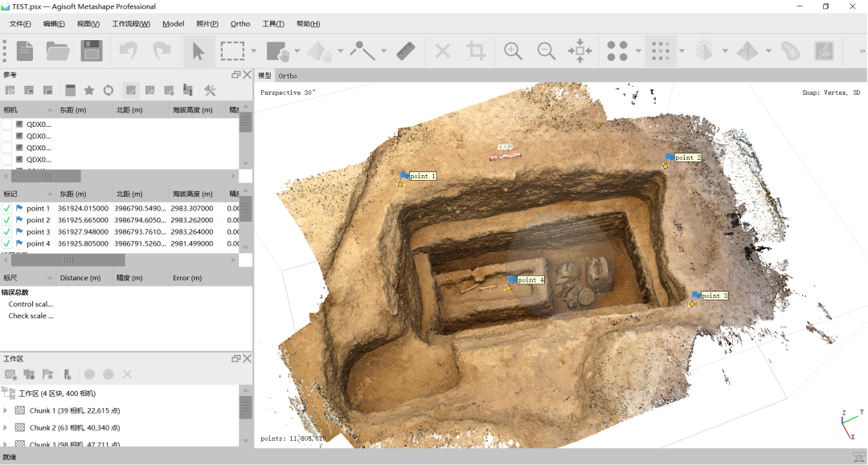Screen dimensions: 868x465
Task: Open the sparse point cloud view dropdown arrow
Action: pos(638,51)
